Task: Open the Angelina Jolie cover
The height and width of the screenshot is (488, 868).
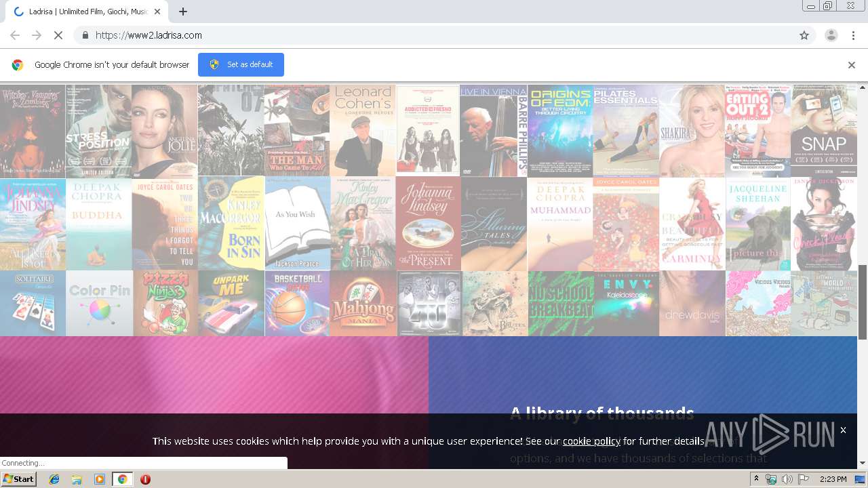Action: (165, 131)
